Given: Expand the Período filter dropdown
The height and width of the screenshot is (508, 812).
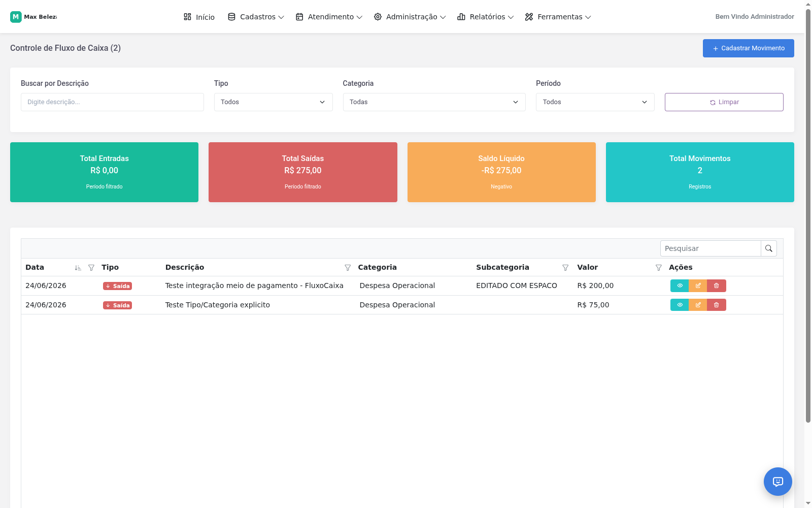Looking at the screenshot, I should click(595, 102).
